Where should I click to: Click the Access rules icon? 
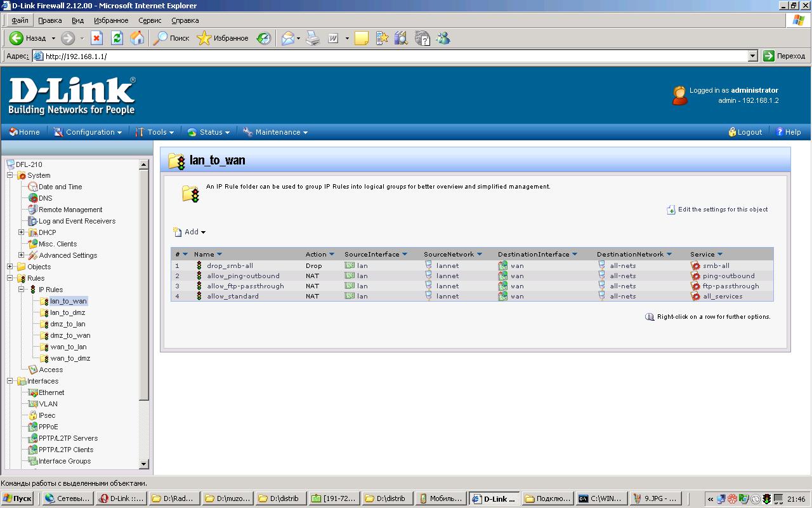tap(33, 370)
